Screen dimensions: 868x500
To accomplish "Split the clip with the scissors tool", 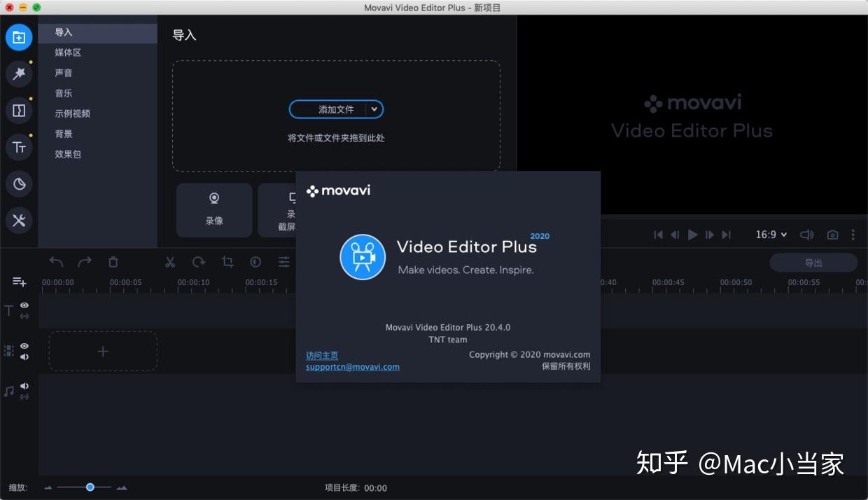I will [x=170, y=261].
